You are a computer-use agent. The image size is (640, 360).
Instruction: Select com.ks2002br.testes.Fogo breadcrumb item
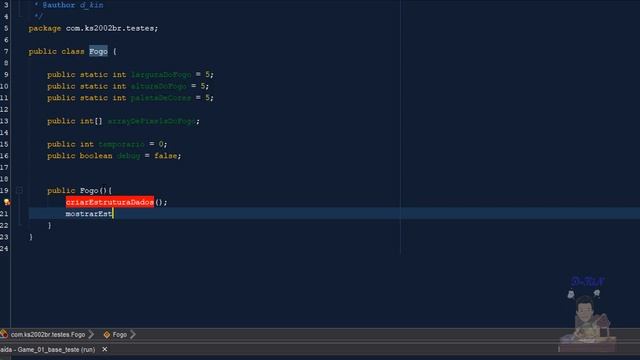(48, 335)
